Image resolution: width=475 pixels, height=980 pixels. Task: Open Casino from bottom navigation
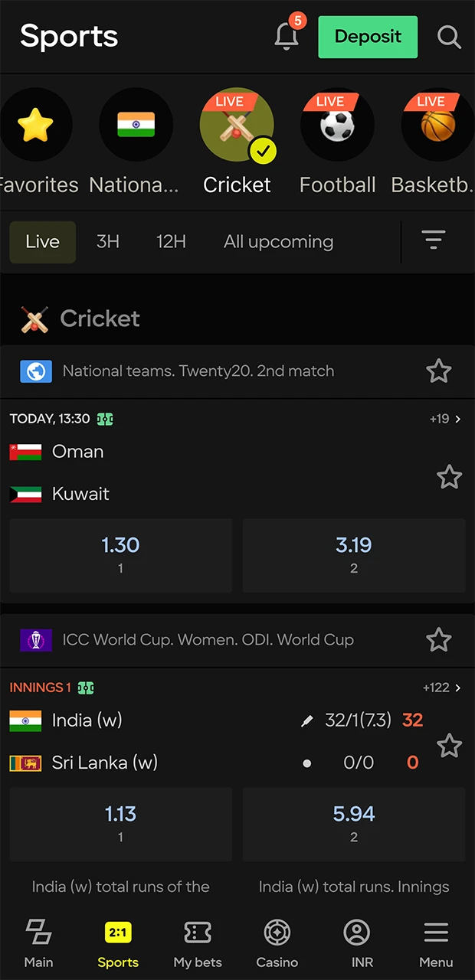tap(277, 943)
